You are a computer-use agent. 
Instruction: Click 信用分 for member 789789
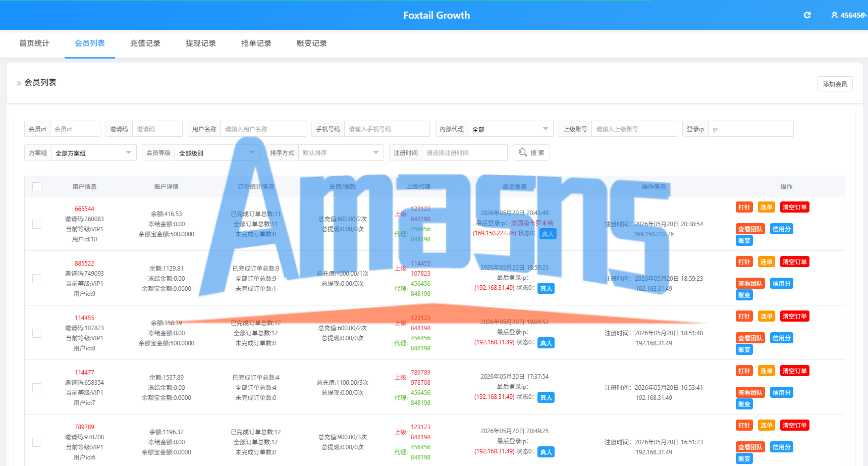(781, 447)
